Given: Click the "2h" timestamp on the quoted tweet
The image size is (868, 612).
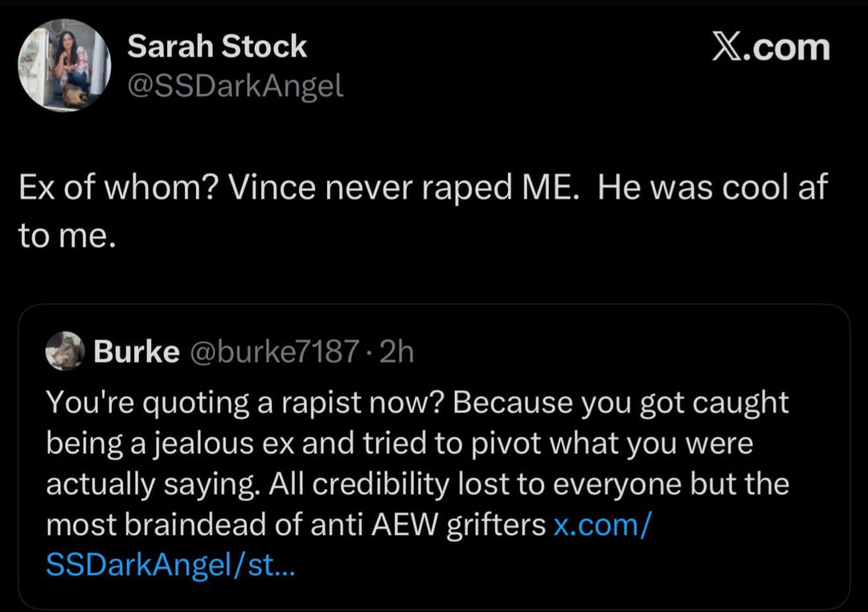Looking at the screenshot, I should [x=395, y=351].
